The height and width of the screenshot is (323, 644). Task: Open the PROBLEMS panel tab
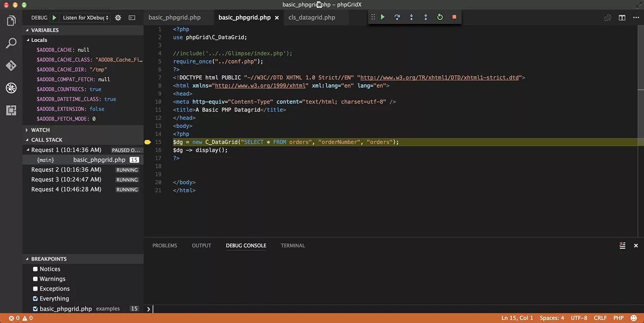[x=165, y=246]
